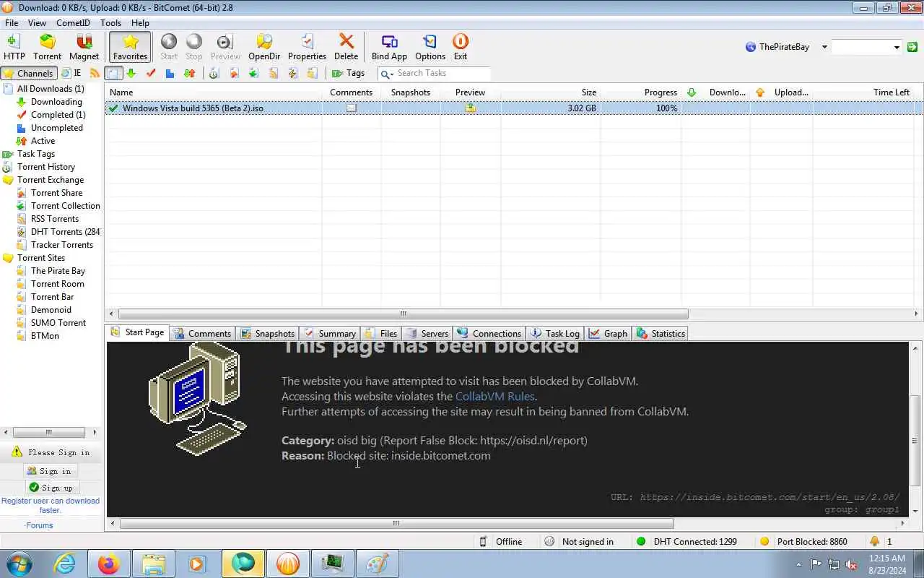Click the Preview toolbar icon

[x=225, y=47]
